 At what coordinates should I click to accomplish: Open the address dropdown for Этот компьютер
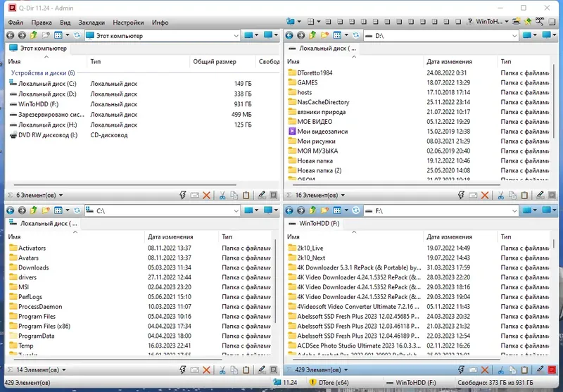point(236,35)
